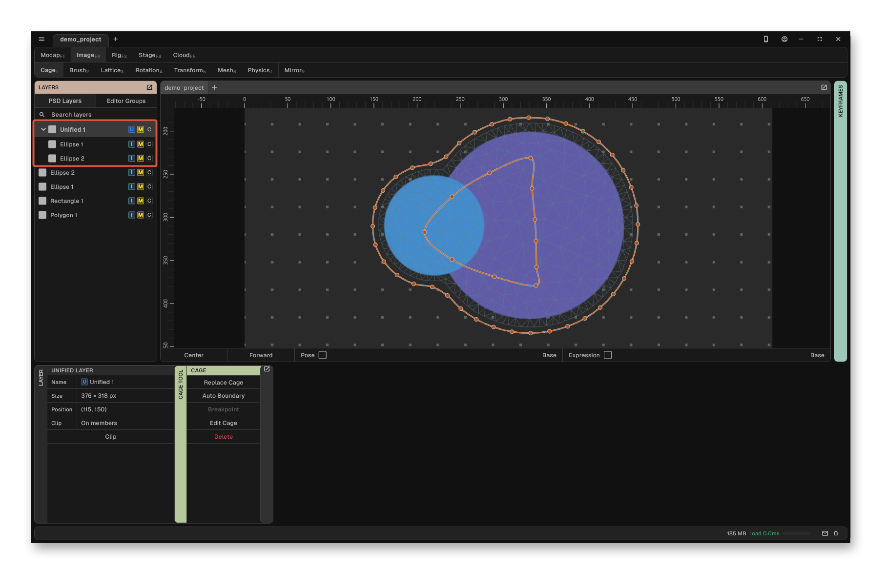Viewport: 885px width, 588px height.
Task: Click the red Delete button
Action: (x=224, y=437)
